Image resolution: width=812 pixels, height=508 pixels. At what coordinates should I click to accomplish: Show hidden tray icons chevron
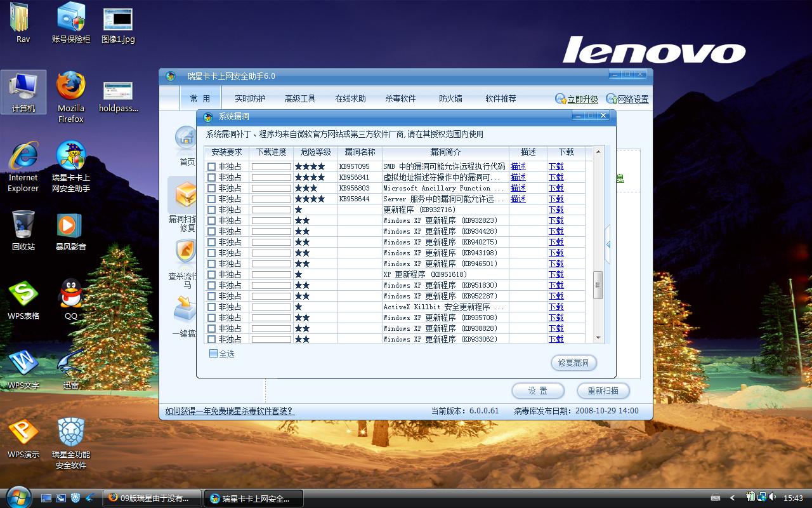click(x=733, y=498)
